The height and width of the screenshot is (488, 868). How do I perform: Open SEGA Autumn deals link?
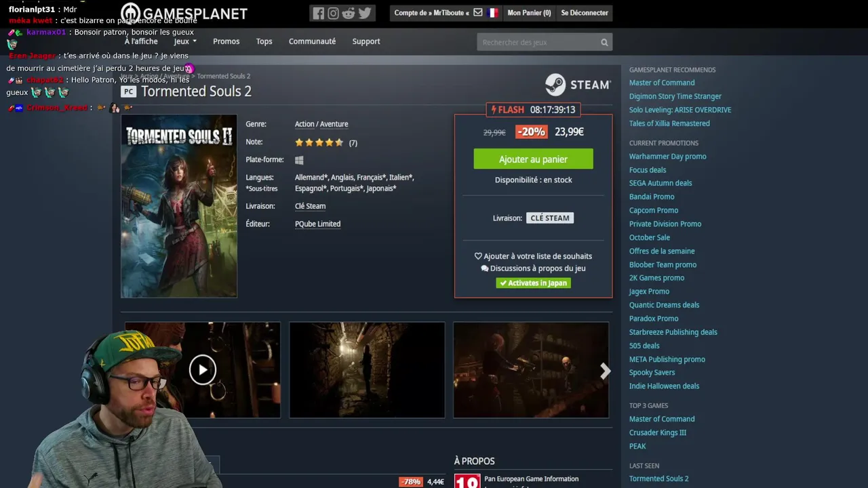(660, 183)
